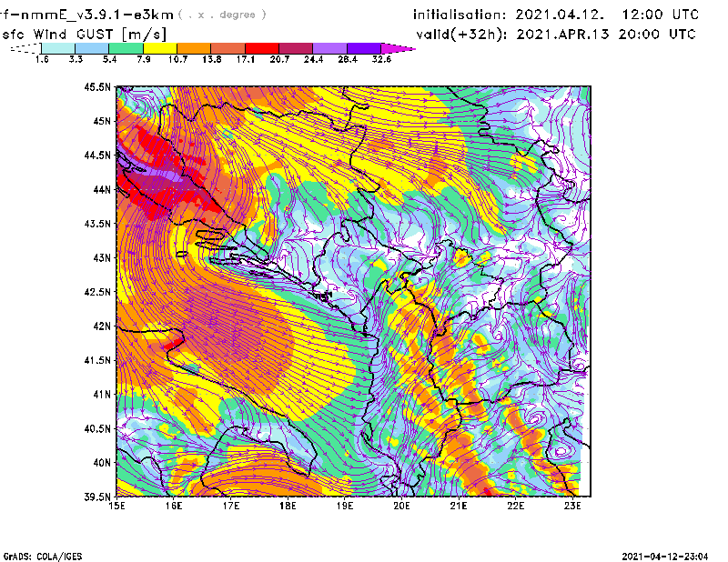Image resolution: width=728 pixels, height=562 pixels.
Task: Click the longitude label "20E"
Action: [x=401, y=506]
